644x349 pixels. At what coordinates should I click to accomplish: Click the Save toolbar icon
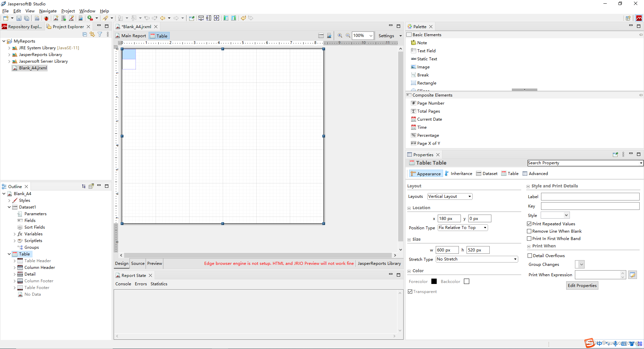coord(19,18)
